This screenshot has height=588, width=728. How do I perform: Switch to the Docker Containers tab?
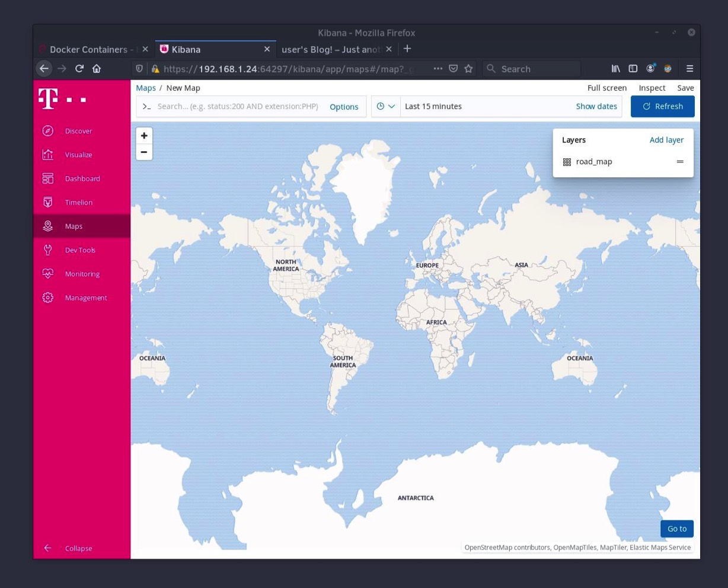click(88, 49)
